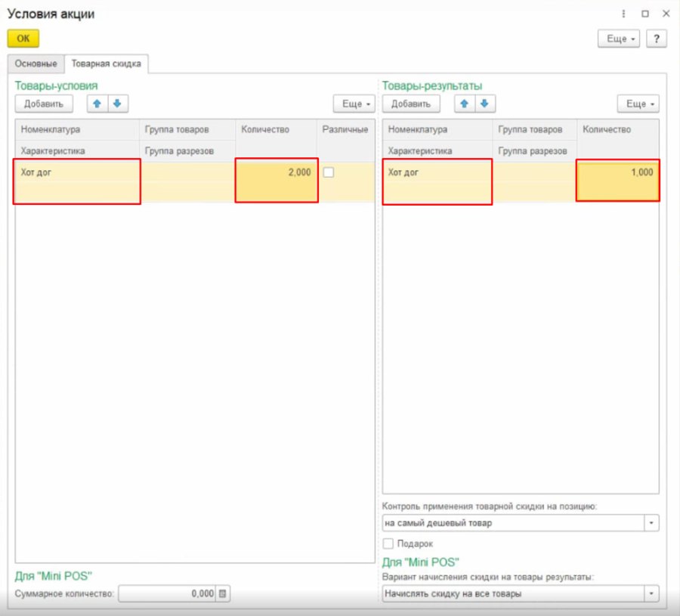This screenshot has width=680, height=616.
Task: Click the 'на самый дешевый товар' field
Action: tap(514, 523)
